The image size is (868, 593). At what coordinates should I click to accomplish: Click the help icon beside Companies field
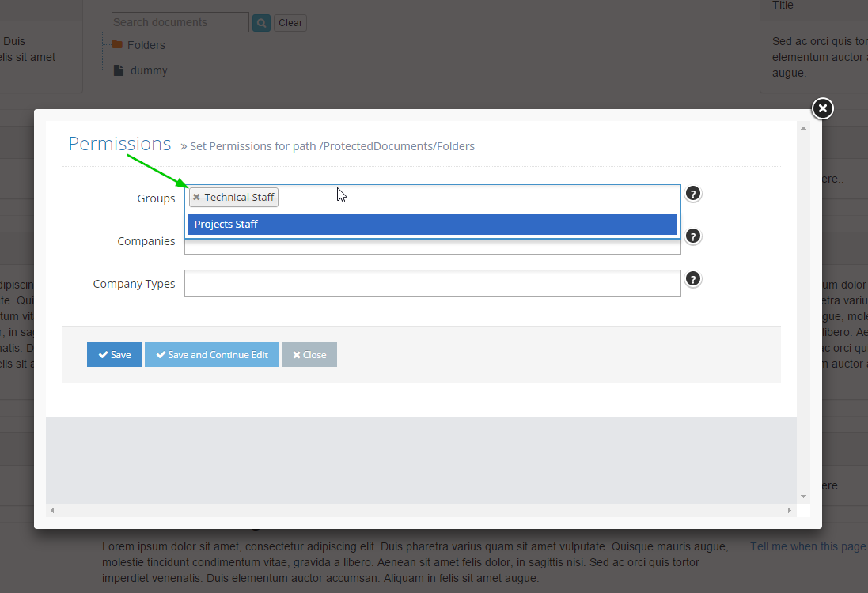(x=692, y=236)
